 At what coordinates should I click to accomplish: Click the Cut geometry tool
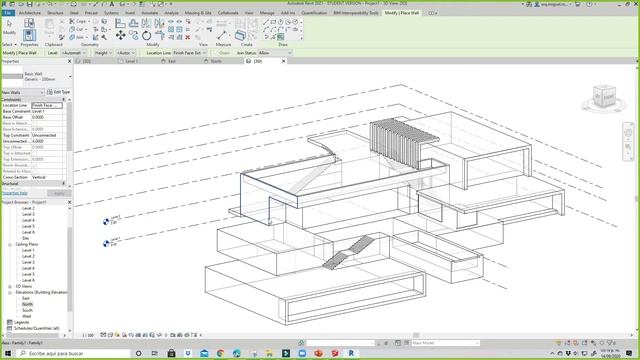coord(77,29)
